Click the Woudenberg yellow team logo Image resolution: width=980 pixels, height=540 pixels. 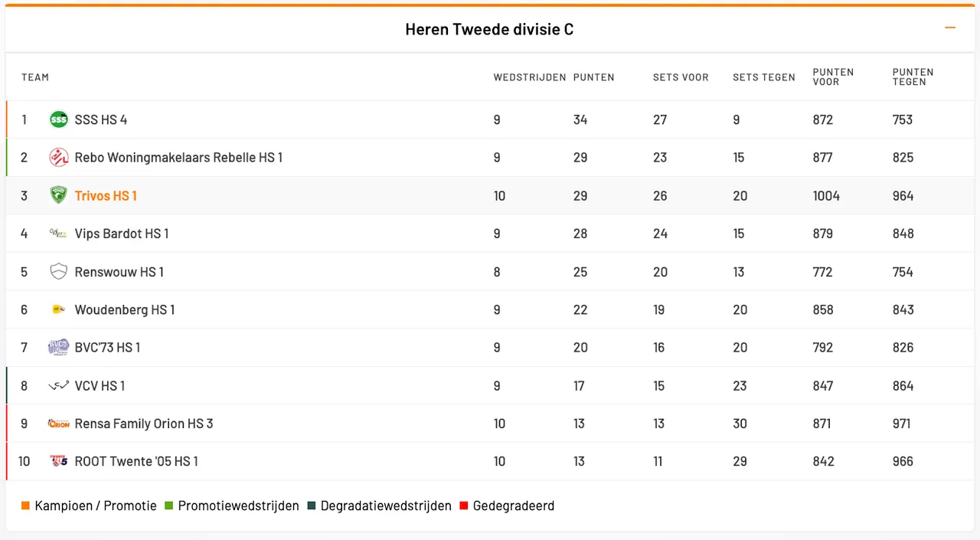click(59, 309)
